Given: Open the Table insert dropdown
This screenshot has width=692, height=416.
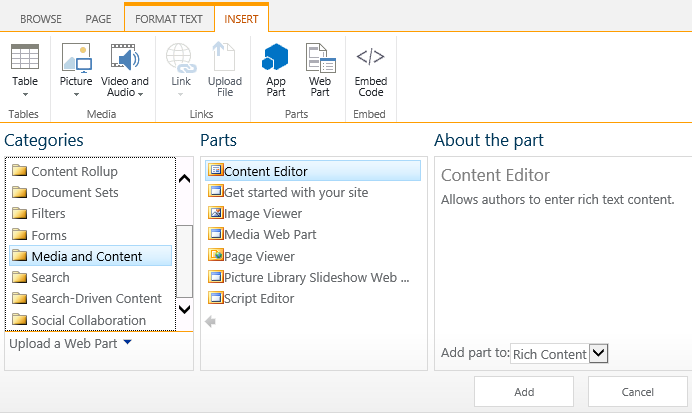Looking at the screenshot, I should pos(24,71).
